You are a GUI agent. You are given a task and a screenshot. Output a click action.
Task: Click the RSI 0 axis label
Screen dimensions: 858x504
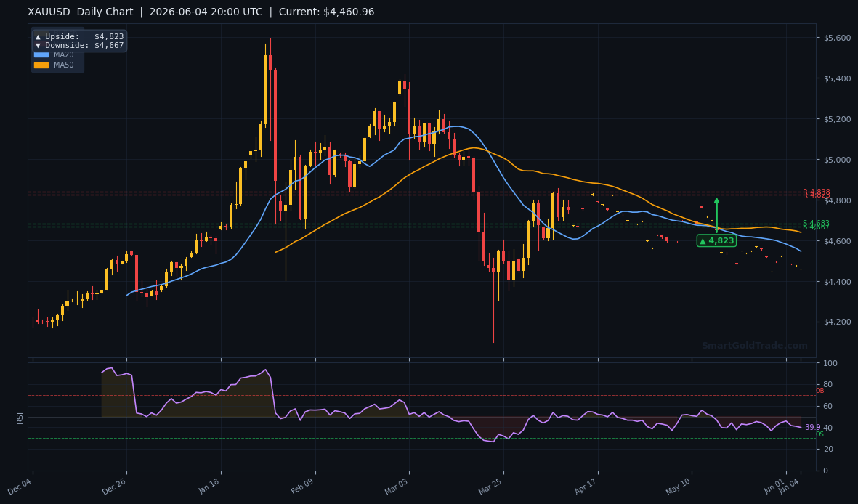pyautogui.click(x=826, y=471)
